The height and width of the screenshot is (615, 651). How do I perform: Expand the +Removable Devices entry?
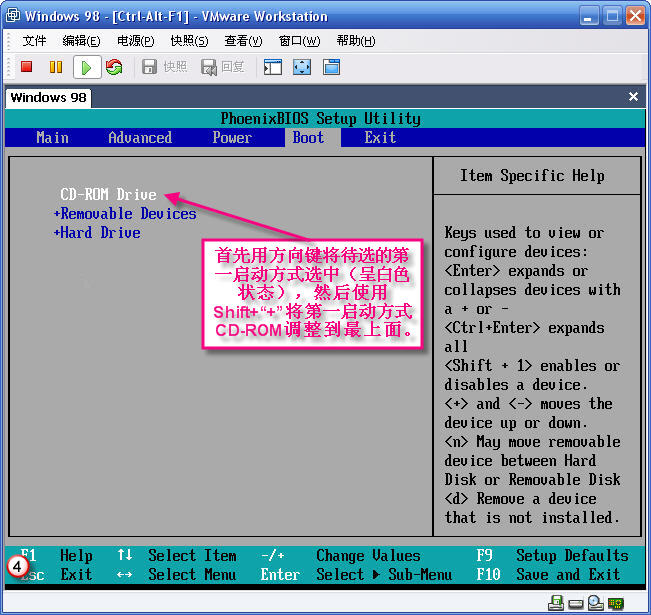point(125,213)
